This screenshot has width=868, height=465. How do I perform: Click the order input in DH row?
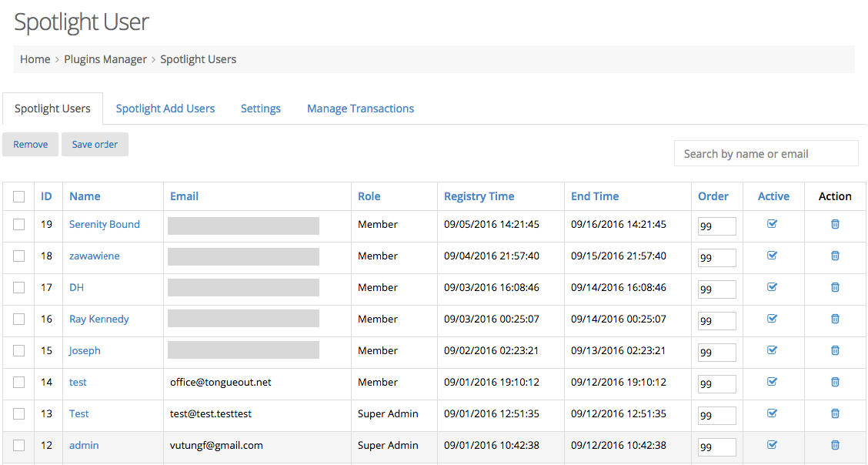point(717,289)
